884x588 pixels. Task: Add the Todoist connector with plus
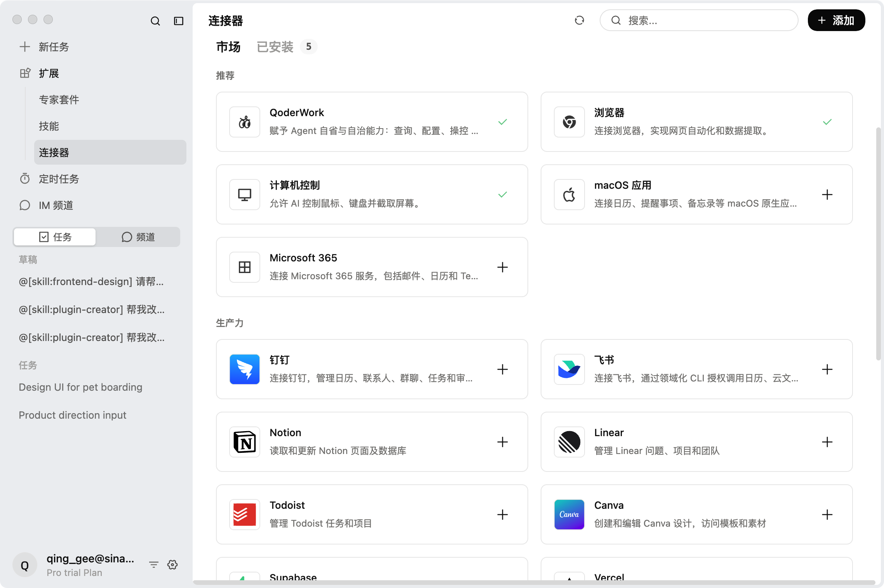pyautogui.click(x=502, y=515)
